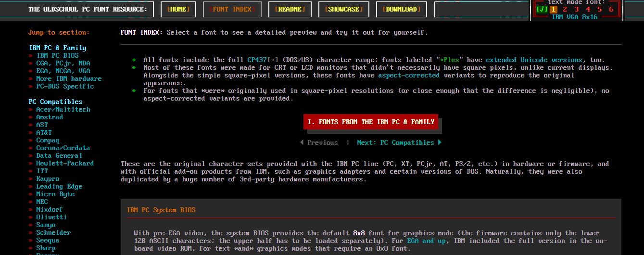Open Sharp in sidebar
The image size is (644, 255).
pyautogui.click(x=46, y=248)
